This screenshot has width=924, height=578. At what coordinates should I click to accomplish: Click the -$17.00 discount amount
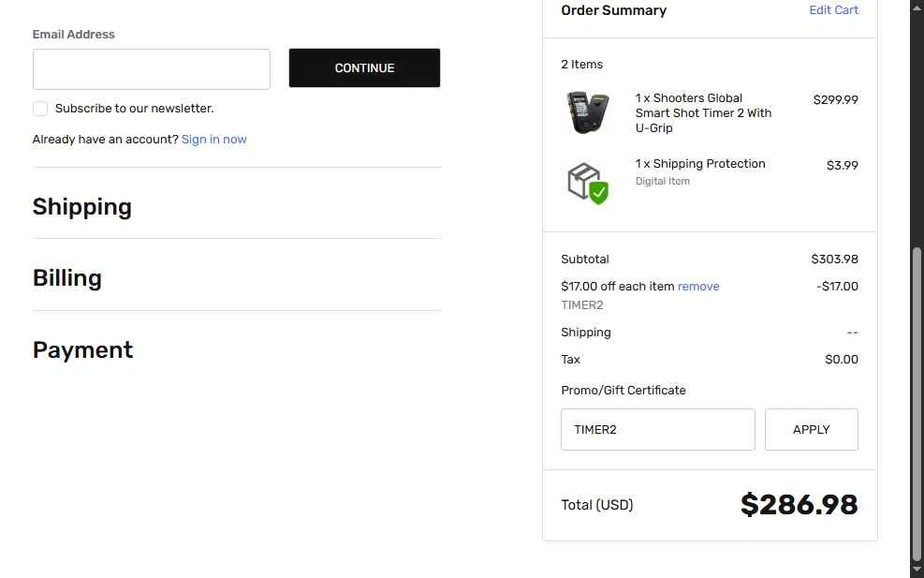point(837,286)
